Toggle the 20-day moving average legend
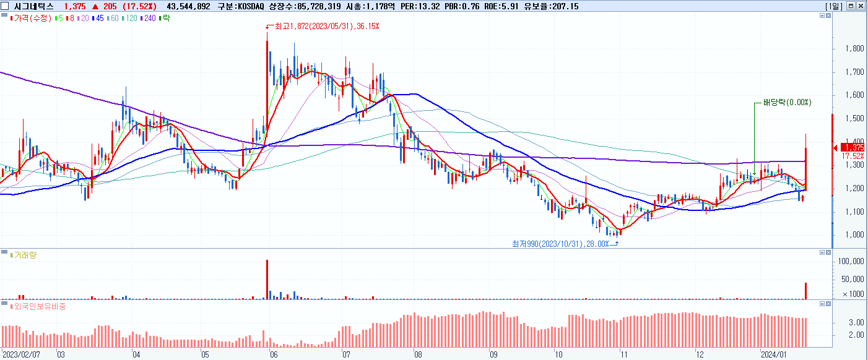This screenshot has width=868, height=360. click(83, 18)
